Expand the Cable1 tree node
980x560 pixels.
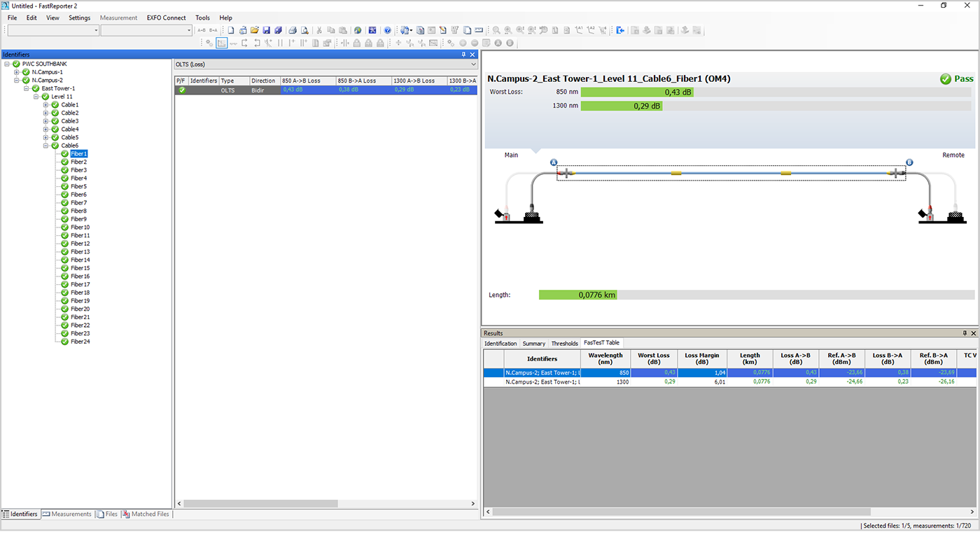(45, 104)
